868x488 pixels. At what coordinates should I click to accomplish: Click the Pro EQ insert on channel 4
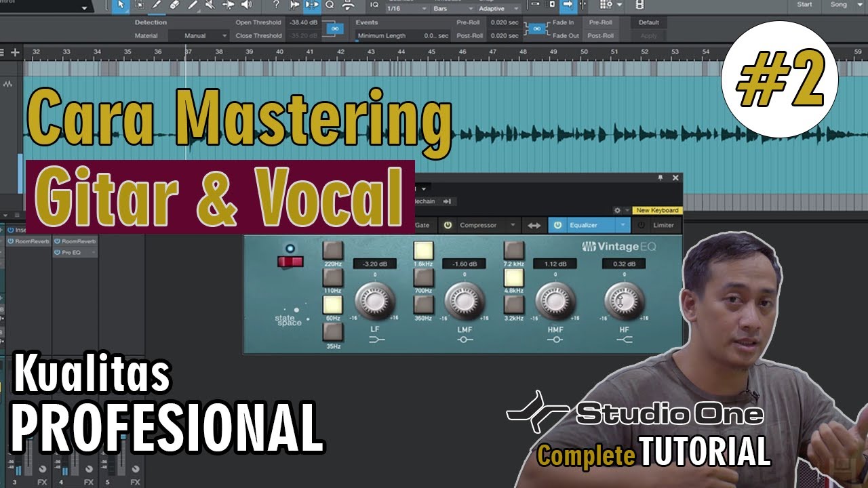click(x=75, y=253)
